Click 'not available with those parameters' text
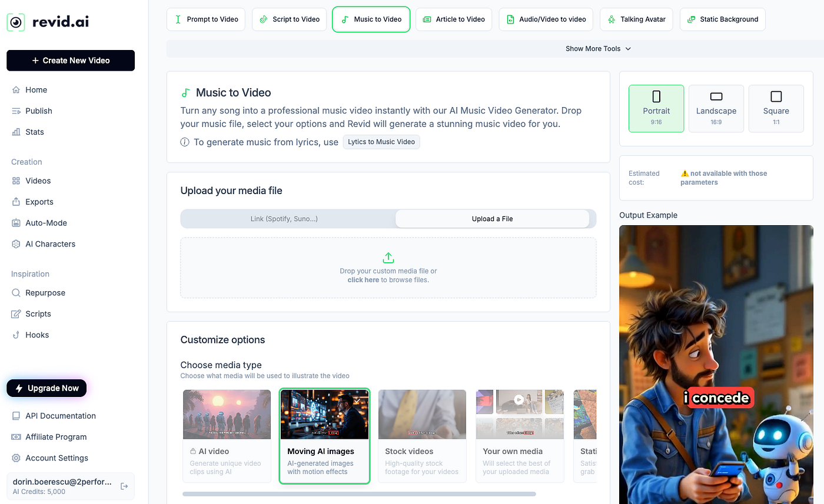The height and width of the screenshot is (504, 824). click(x=723, y=178)
